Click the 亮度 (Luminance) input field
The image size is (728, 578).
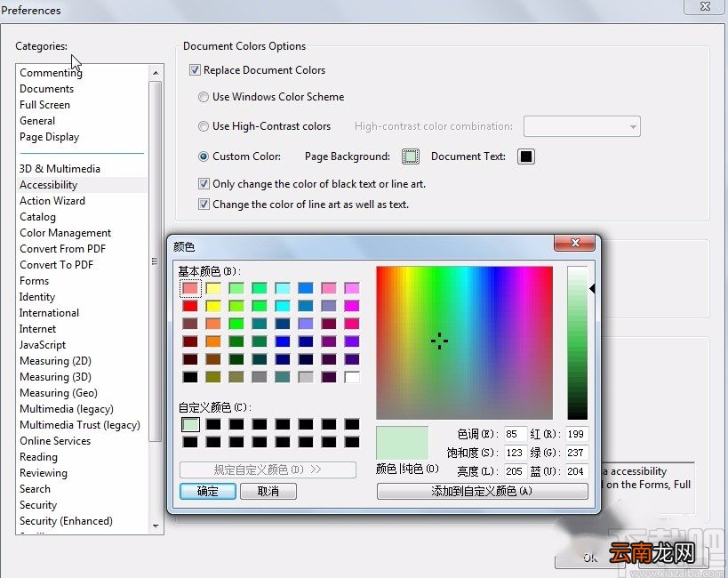(x=516, y=471)
